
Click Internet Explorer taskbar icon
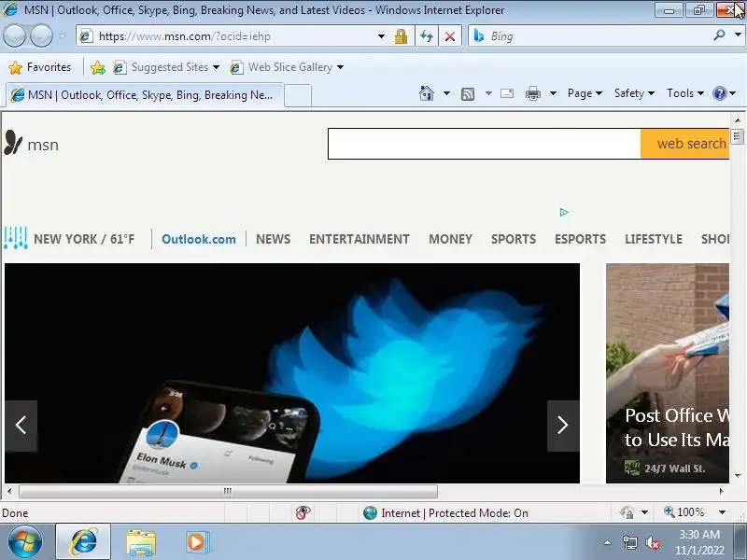pyautogui.click(x=84, y=542)
